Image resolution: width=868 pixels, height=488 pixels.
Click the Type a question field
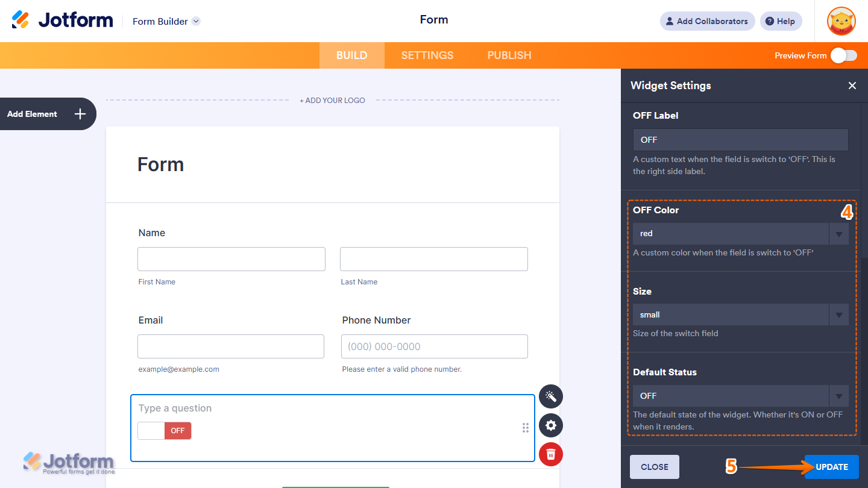[x=241, y=408]
